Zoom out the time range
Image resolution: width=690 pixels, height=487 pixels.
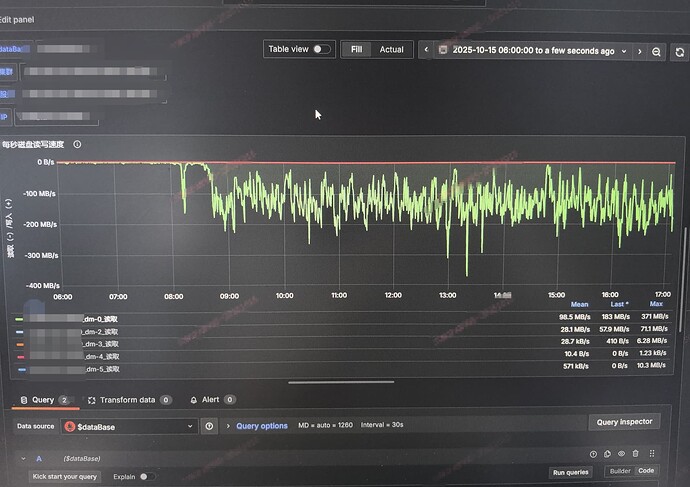pyautogui.click(x=656, y=52)
